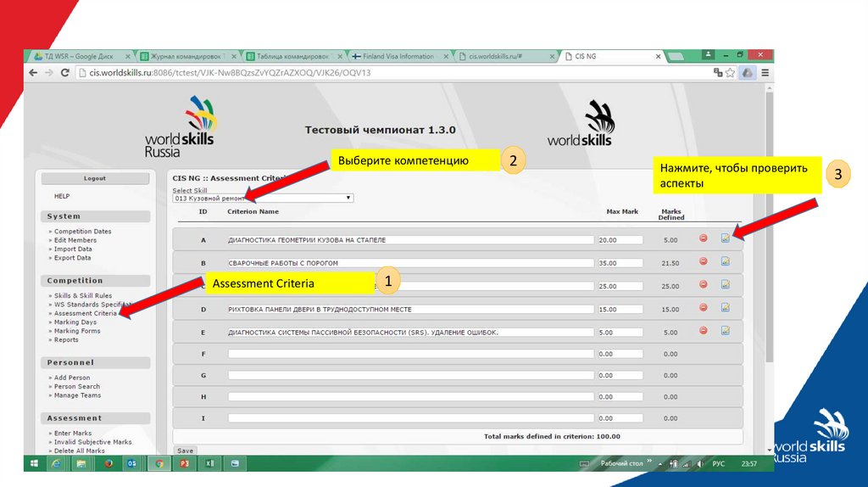Bookmark the page with the star icon

730,73
